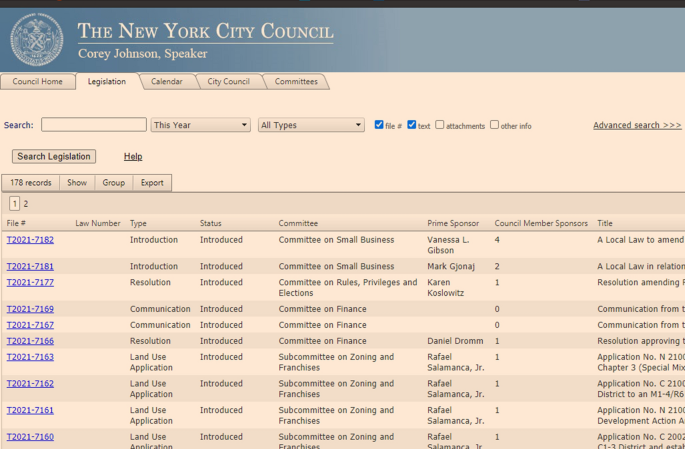The image size is (685, 449).
Task: Open the Group menu
Action: 114,183
